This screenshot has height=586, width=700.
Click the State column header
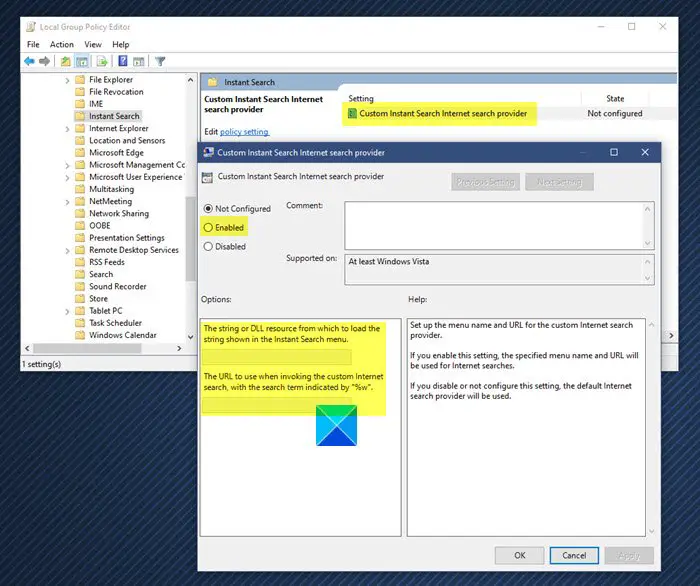[615, 99]
